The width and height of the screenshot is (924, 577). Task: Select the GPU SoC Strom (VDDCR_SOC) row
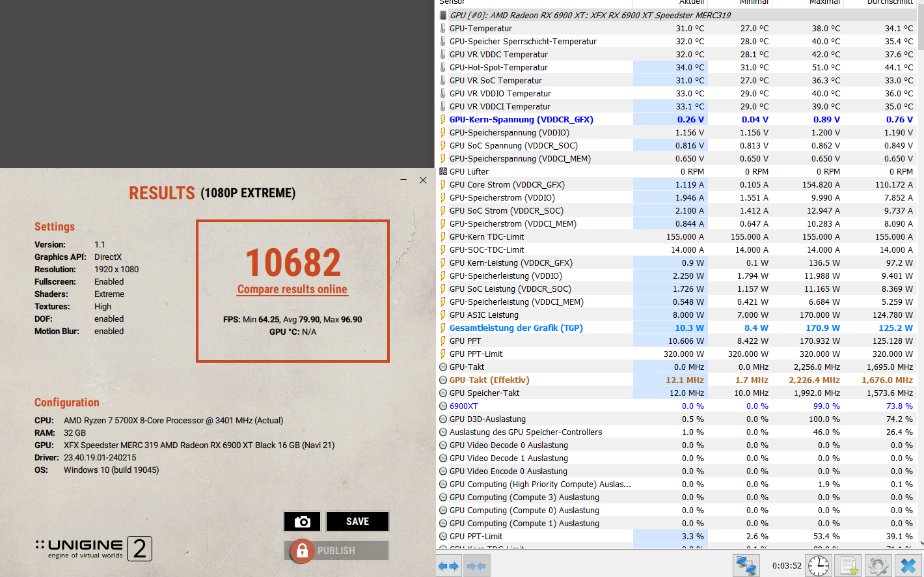(677, 210)
